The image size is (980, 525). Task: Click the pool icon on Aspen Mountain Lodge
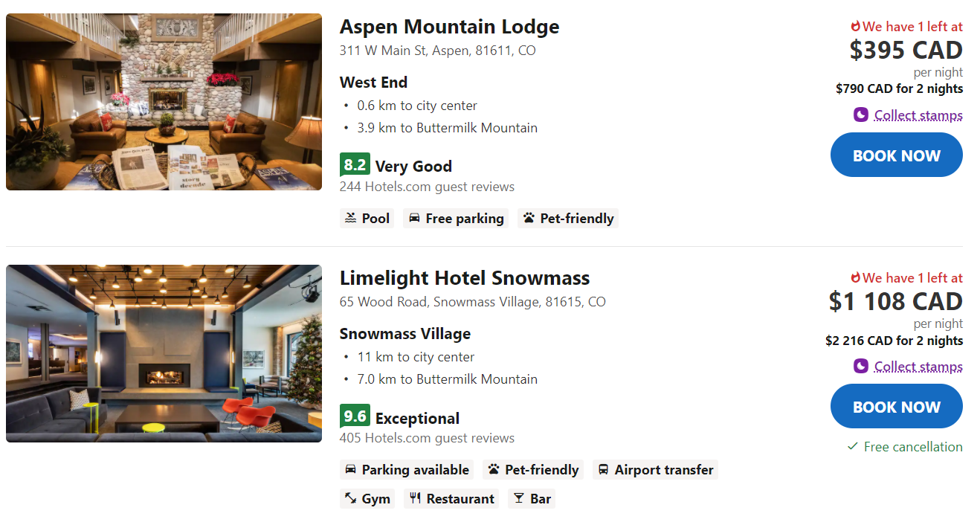[x=351, y=219]
